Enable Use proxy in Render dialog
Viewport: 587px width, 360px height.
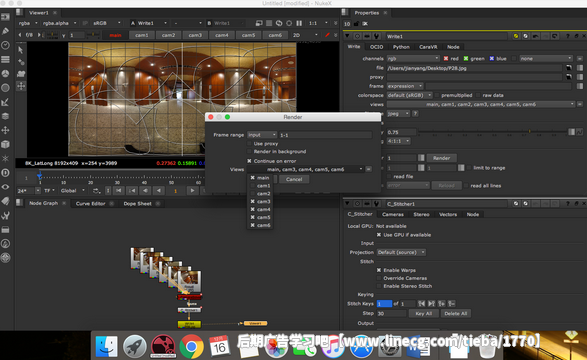point(249,144)
